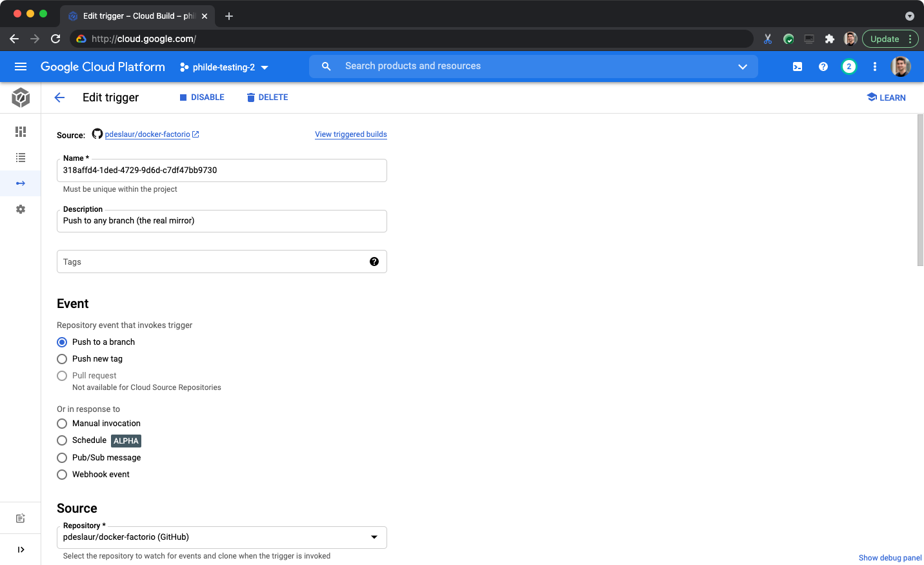
Task: Open the LEARN panel
Action: click(887, 98)
